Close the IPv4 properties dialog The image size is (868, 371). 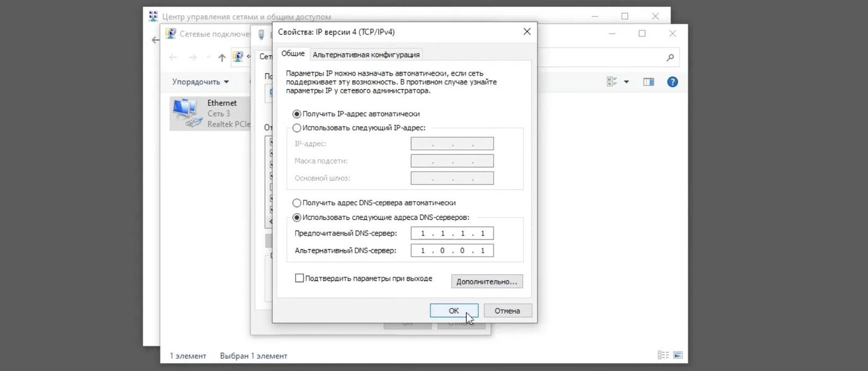coord(526,32)
